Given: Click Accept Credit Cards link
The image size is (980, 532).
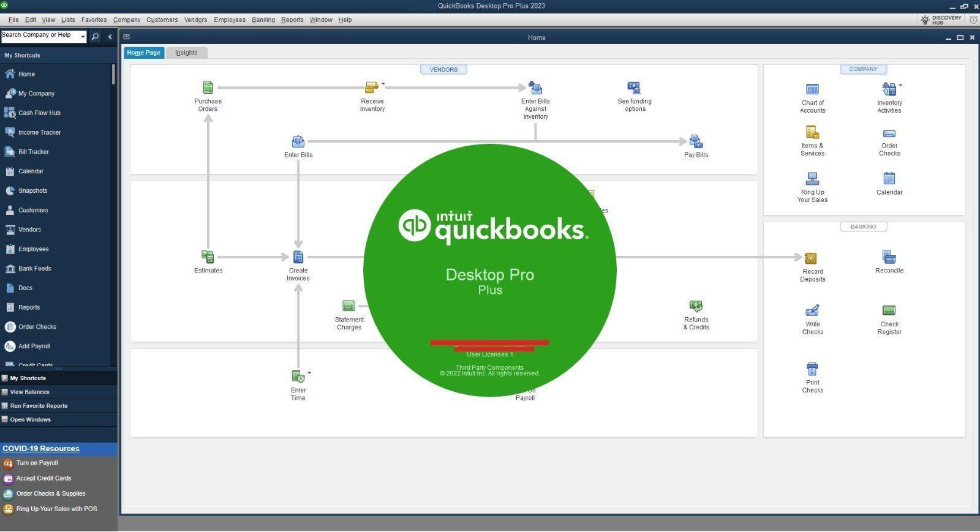Looking at the screenshot, I should [43, 479].
